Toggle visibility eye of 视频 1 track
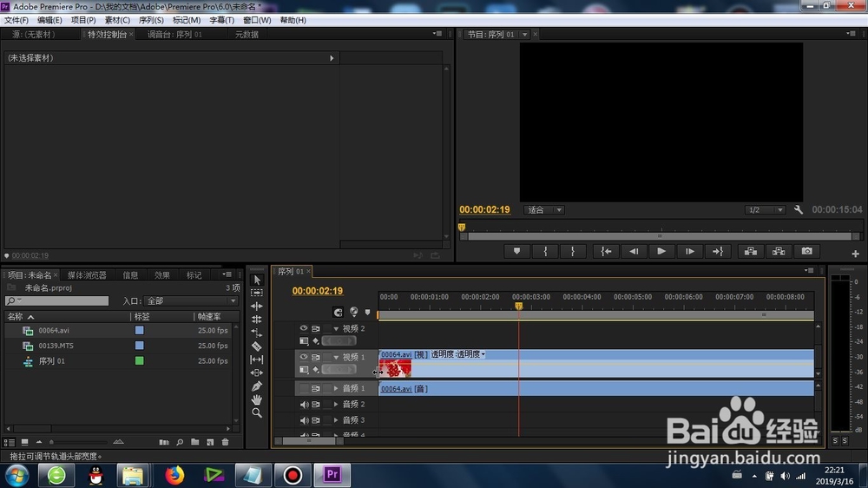868x488 pixels. 303,357
